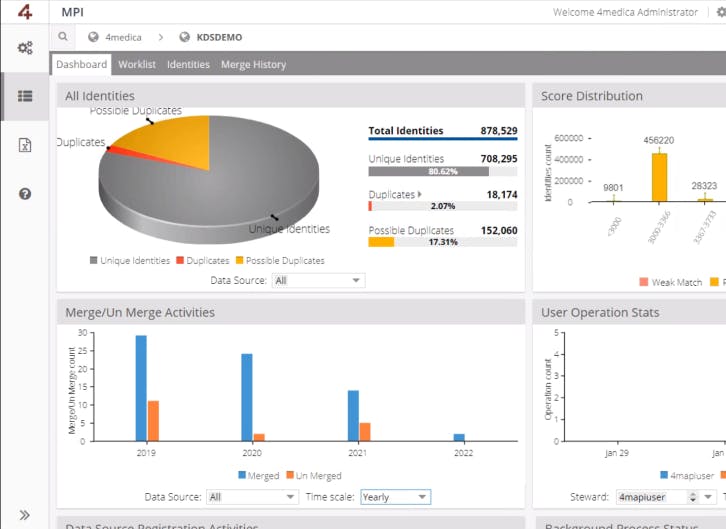Switch to the Merge History tab
This screenshot has width=726, height=529.
click(x=253, y=64)
